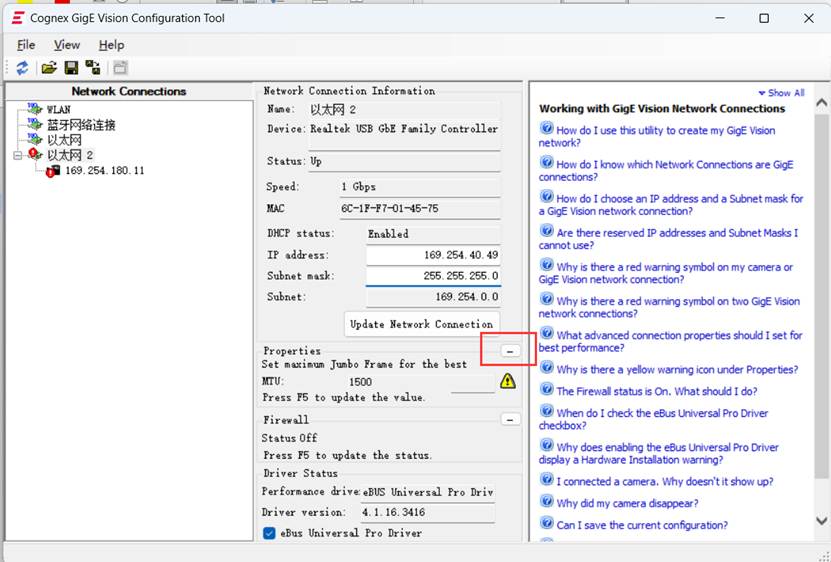Click the network transfer toolbar icon
This screenshot has width=831, height=562.
pos(93,67)
